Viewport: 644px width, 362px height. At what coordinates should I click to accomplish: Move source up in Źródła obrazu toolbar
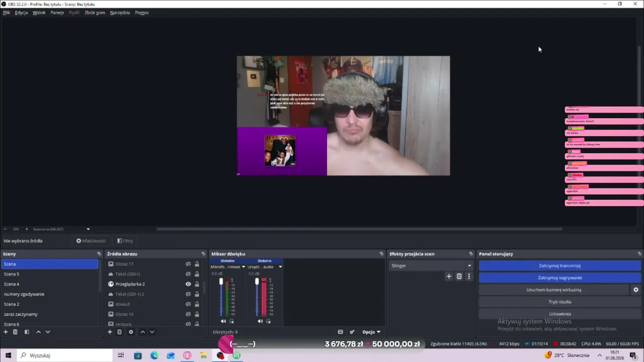click(x=142, y=332)
